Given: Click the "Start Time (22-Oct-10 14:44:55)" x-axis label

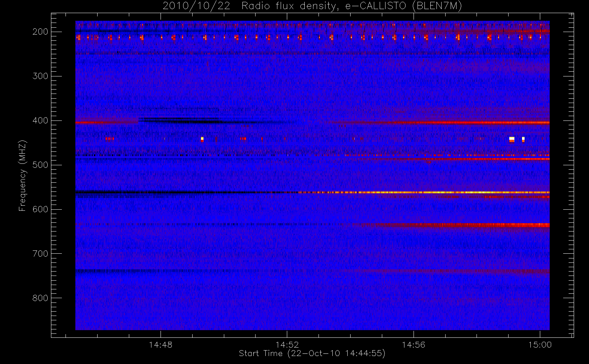Looking at the screenshot, I should click(x=312, y=353).
